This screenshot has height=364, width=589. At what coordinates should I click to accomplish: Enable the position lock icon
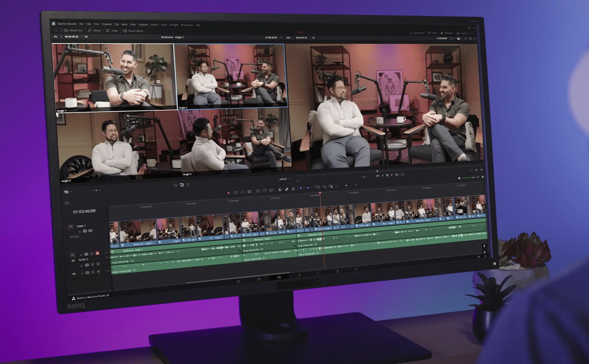(x=293, y=189)
